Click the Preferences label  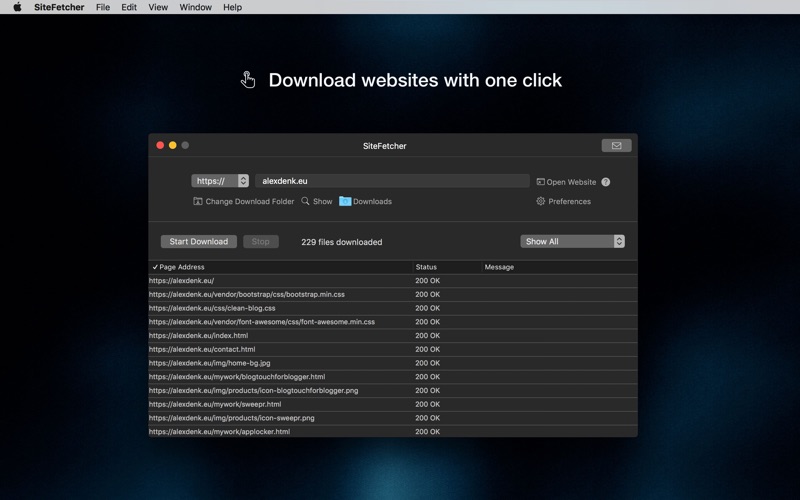[x=569, y=202]
